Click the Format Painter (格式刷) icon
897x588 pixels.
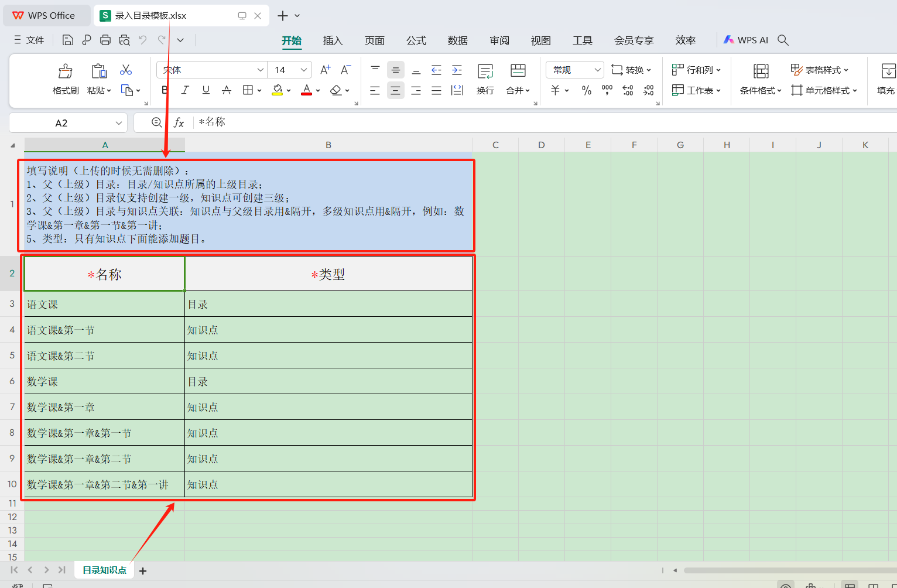65,71
